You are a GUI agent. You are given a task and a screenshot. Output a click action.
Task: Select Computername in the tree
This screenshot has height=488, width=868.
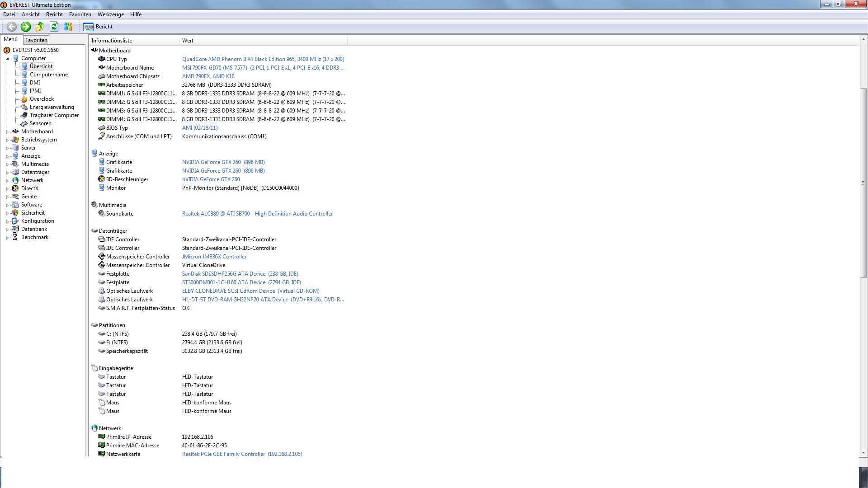pyautogui.click(x=49, y=75)
